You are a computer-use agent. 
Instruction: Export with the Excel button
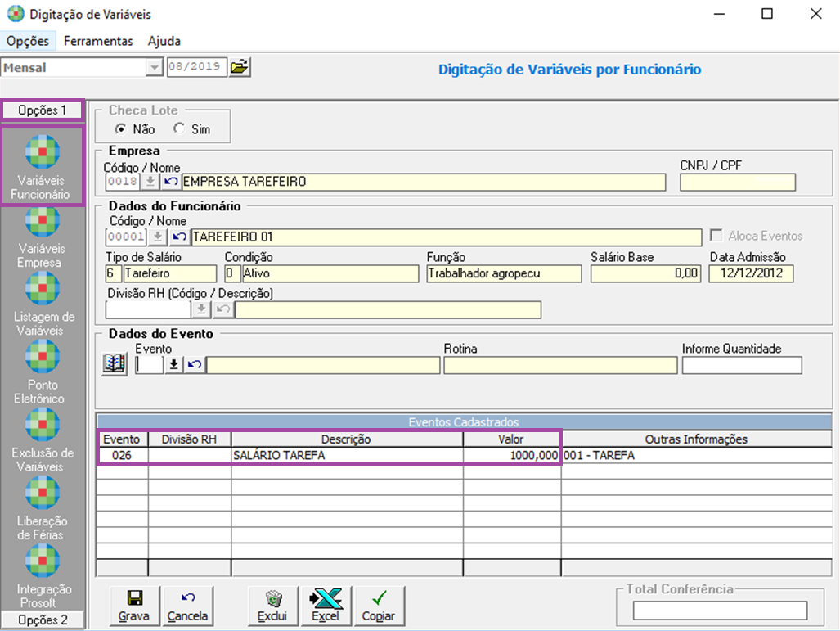tap(326, 606)
